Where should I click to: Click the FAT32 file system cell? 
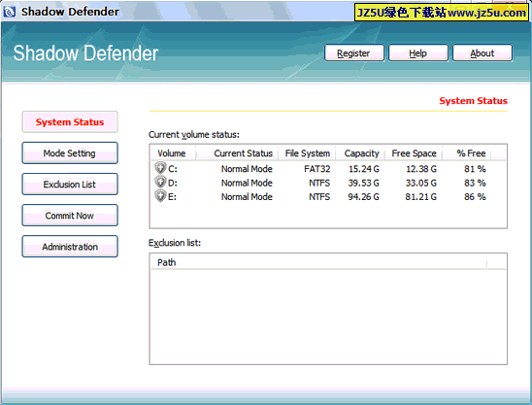pyautogui.click(x=316, y=169)
